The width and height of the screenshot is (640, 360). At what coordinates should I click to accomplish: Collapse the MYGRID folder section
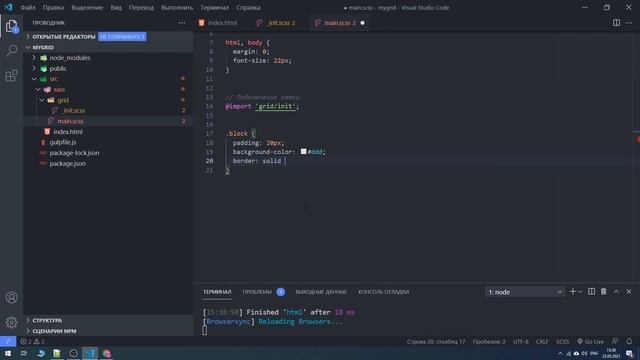point(108,47)
